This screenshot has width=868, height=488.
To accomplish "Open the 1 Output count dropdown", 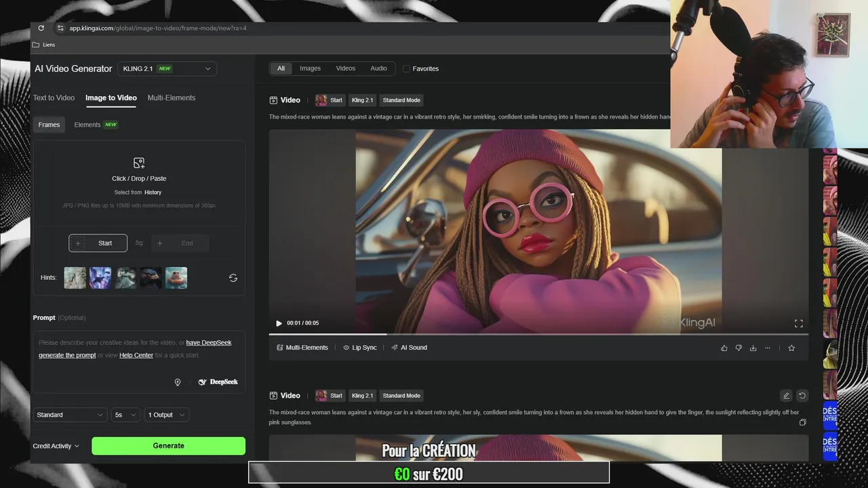I will [166, 415].
